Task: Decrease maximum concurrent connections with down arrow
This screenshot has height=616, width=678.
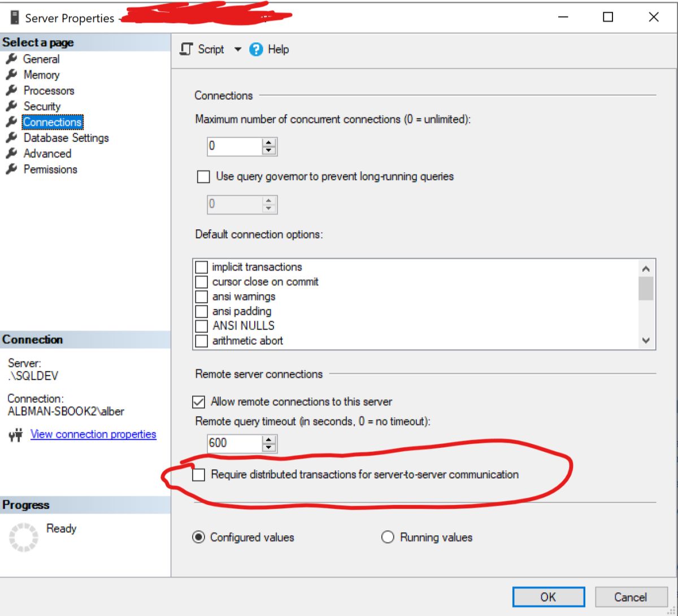Action: tap(270, 150)
